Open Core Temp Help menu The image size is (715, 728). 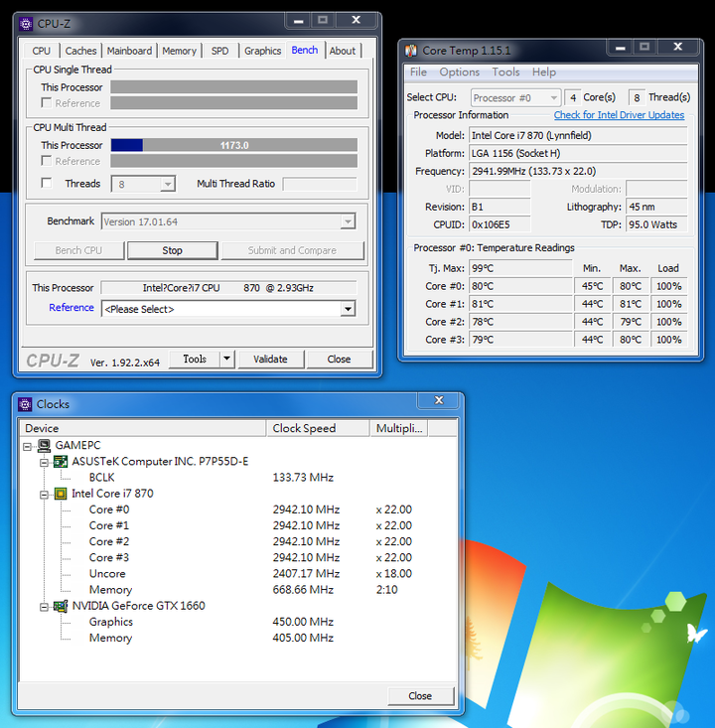click(x=544, y=72)
